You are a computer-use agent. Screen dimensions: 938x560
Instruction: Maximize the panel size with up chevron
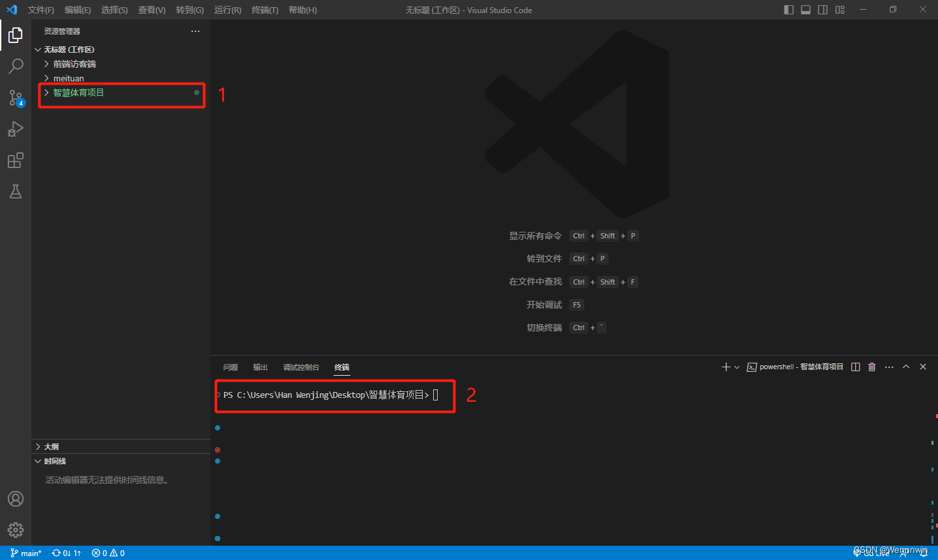click(906, 367)
